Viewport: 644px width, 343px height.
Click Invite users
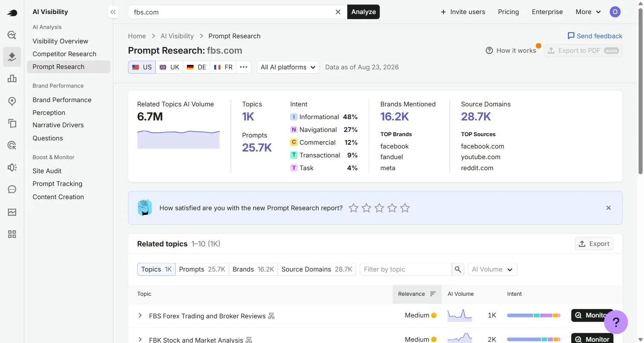463,12
